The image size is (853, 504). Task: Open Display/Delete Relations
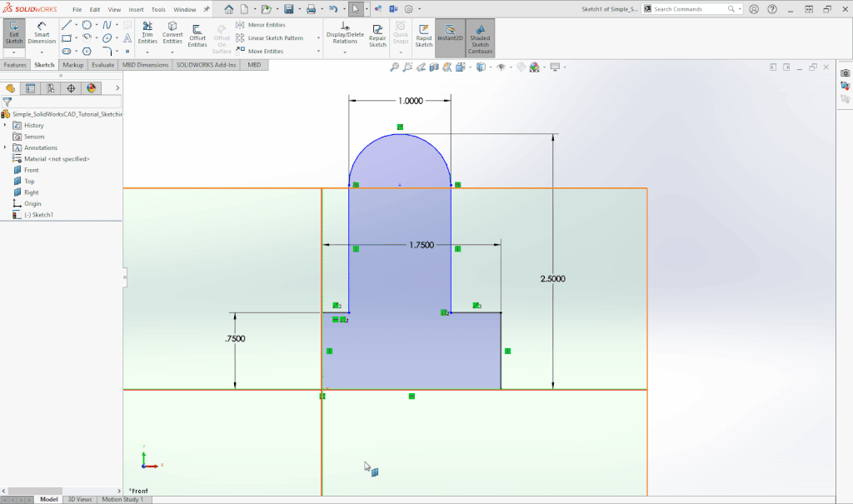344,33
